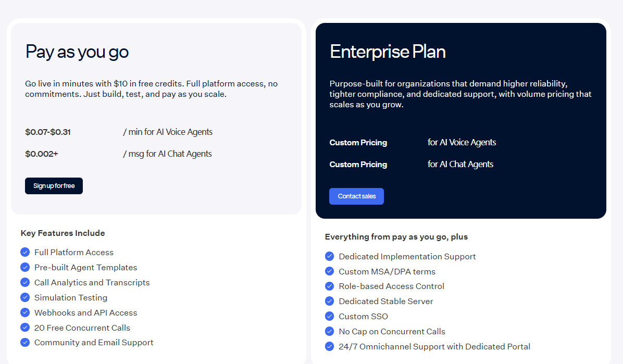Image resolution: width=623 pixels, height=364 pixels.
Task: Select the Simulation Testing check icon
Action: (24, 297)
